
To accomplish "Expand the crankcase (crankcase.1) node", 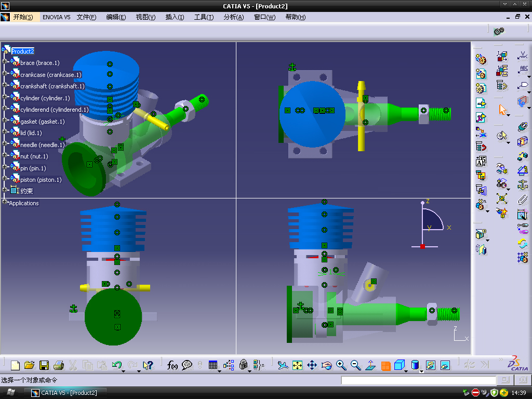I will [x=5, y=73].
